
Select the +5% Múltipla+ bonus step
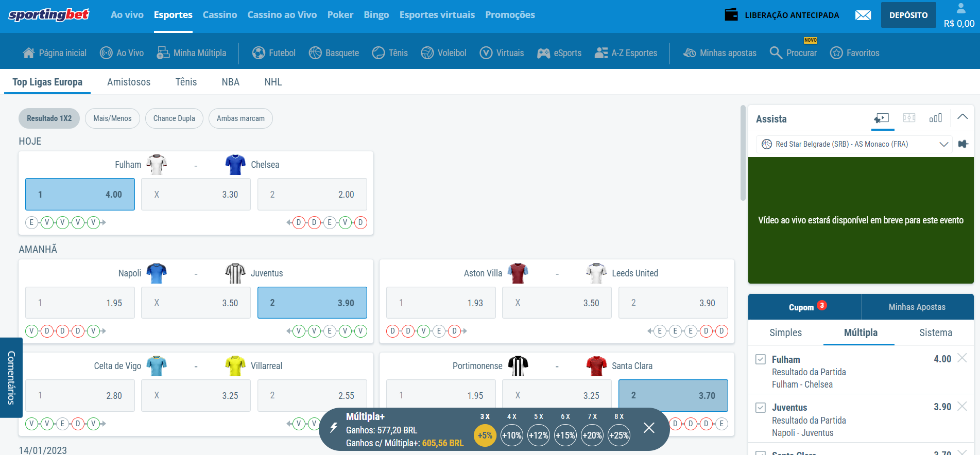click(485, 435)
